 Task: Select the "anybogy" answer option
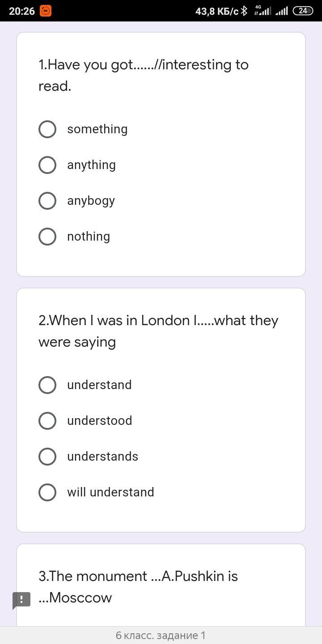click(47, 201)
